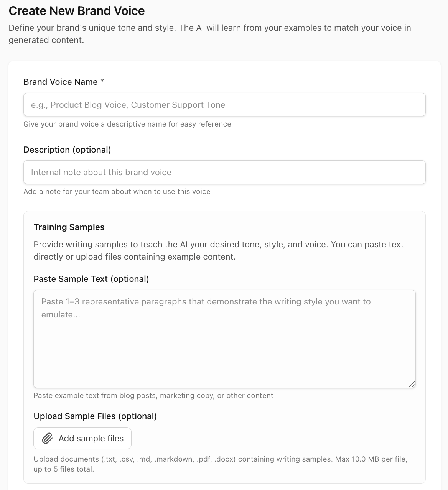Viewport: 448px width, 490px height.
Task: Click the Add sample files button
Action: pyautogui.click(x=82, y=438)
